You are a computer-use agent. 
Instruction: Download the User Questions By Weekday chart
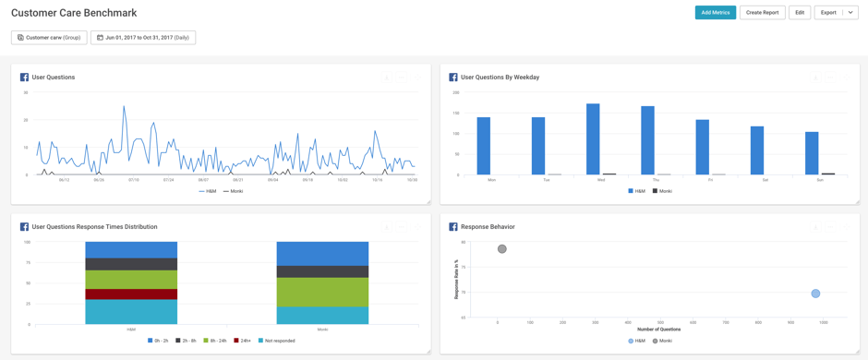[815, 78]
